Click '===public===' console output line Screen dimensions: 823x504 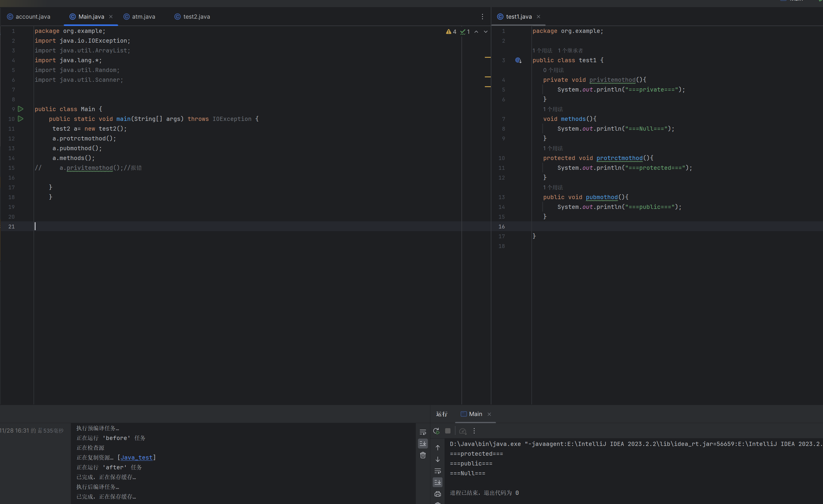[x=471, y=464]
